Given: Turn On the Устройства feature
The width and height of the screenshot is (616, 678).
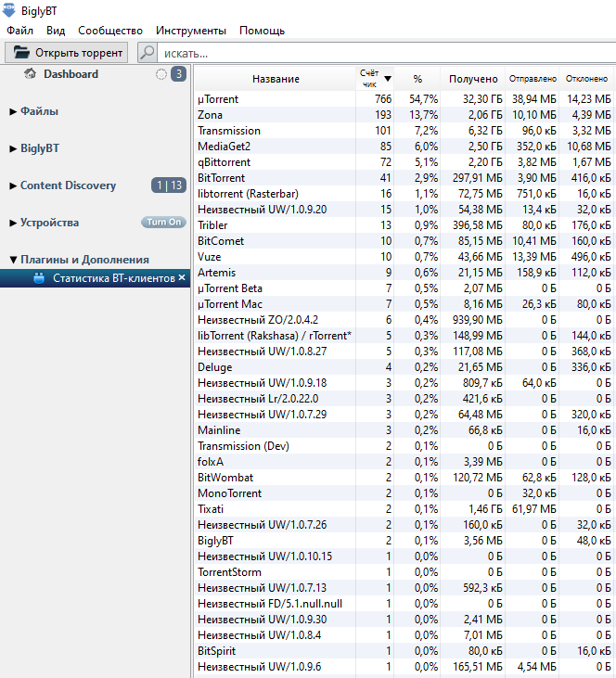Looking at the screenshot, I should [163, 223].
